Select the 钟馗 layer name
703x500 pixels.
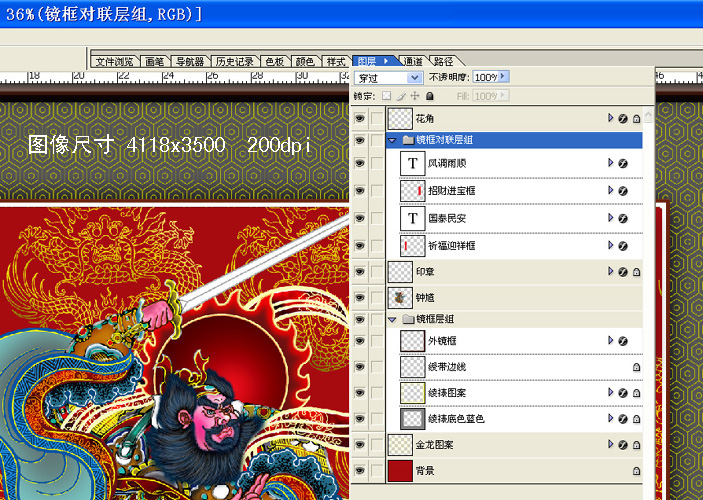[x=425, y=298]
